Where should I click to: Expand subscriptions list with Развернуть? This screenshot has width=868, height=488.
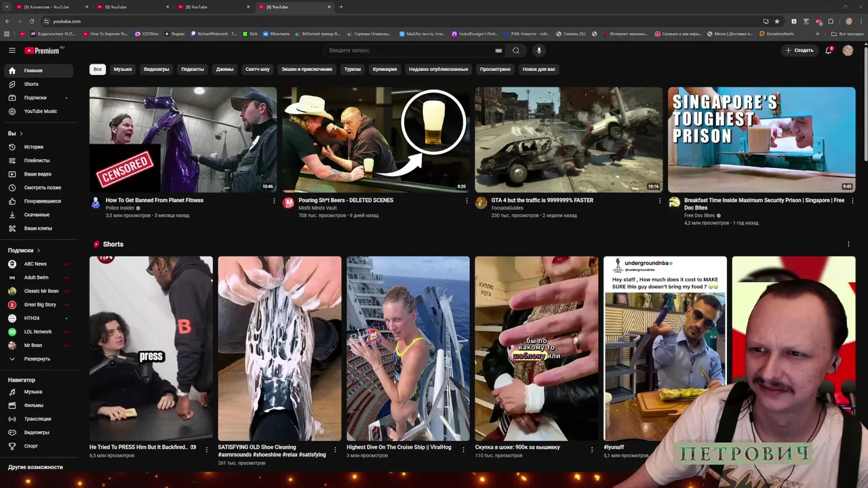38,359
